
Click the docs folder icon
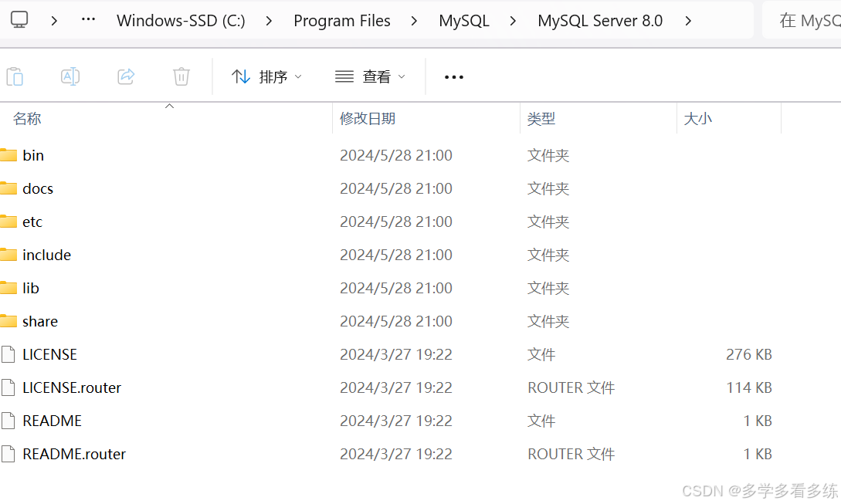click(8, 189)
